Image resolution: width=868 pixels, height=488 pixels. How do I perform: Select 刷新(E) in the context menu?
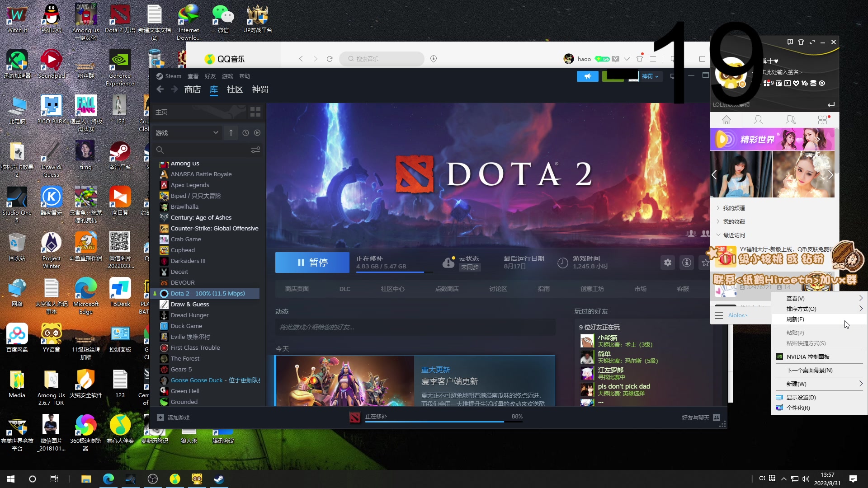[x=796, y=319]
